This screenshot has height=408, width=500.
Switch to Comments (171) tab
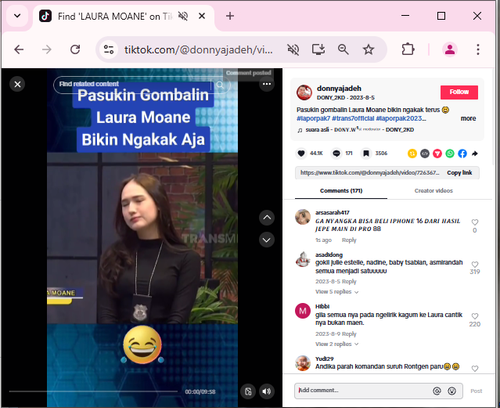click(341, 191)
